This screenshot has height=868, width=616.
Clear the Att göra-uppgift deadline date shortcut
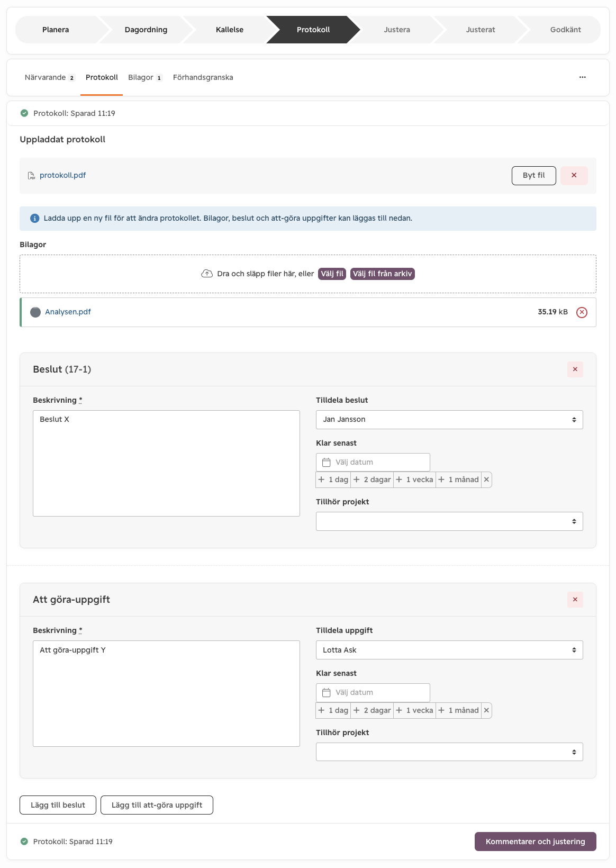tap(486, 710)
